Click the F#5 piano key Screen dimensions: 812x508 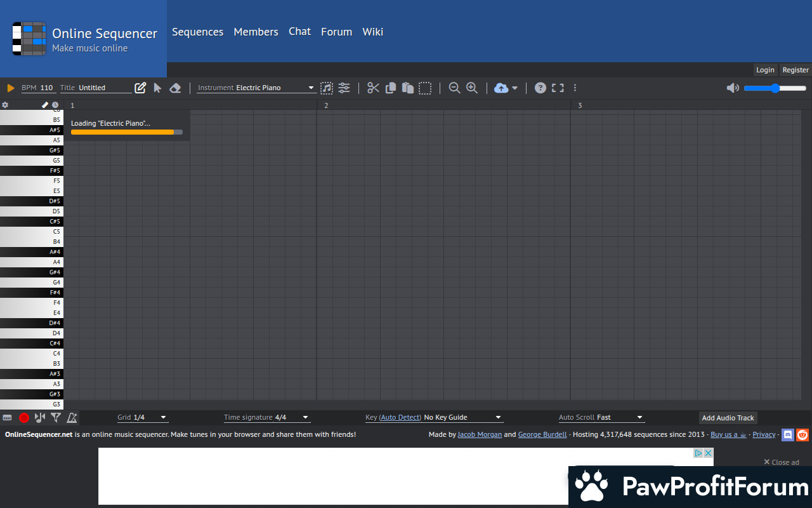[x=32, y=171]
